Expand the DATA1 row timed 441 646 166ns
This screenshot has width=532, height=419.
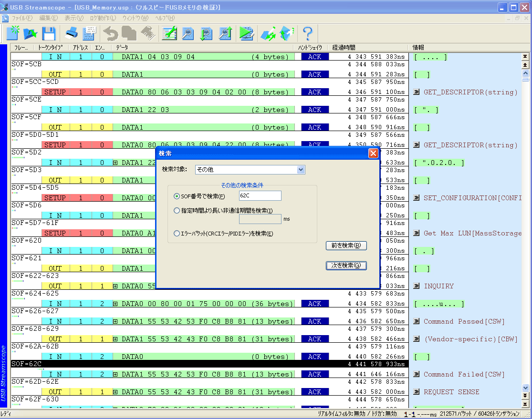pos(115,374)
